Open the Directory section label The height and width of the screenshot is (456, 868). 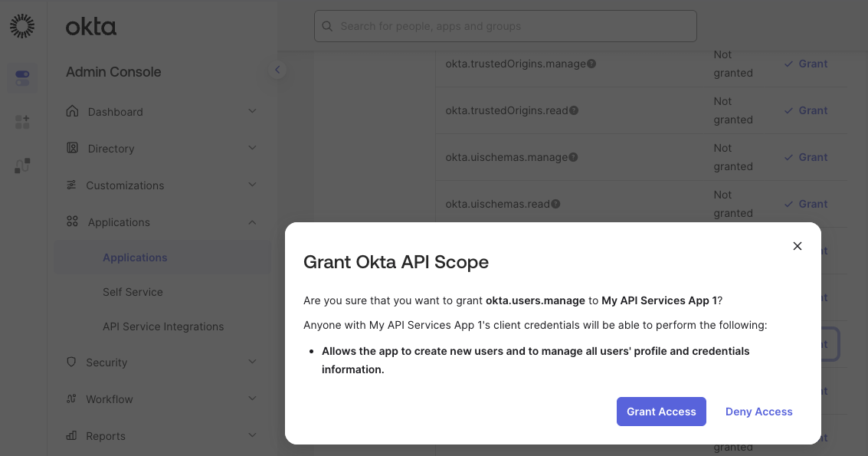111,149
